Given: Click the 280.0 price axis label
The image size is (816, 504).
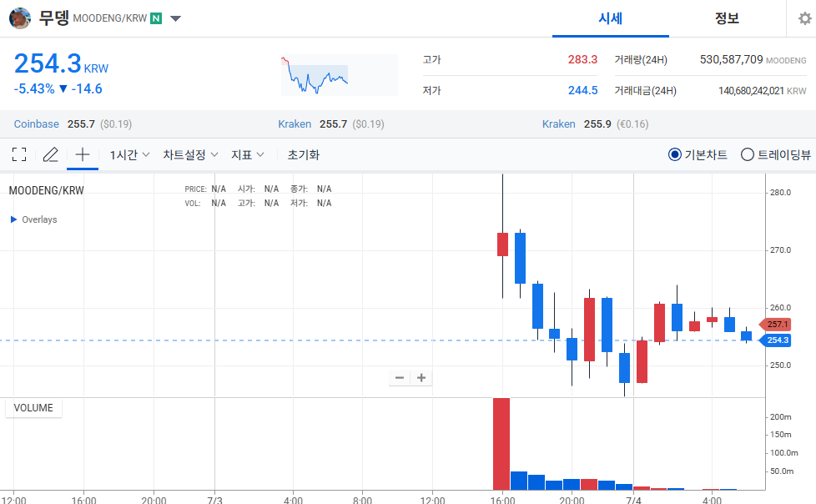Looking at the screenshot, I should 780,193.
